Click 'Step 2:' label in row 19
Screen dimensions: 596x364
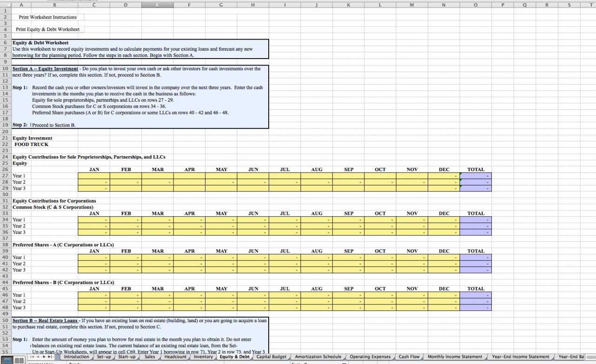pos(20,125)
